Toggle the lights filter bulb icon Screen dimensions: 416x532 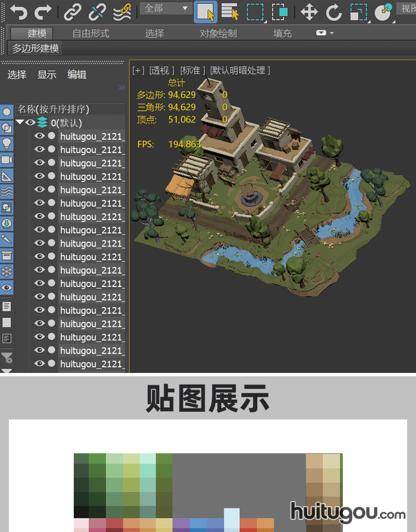point(7,144)
